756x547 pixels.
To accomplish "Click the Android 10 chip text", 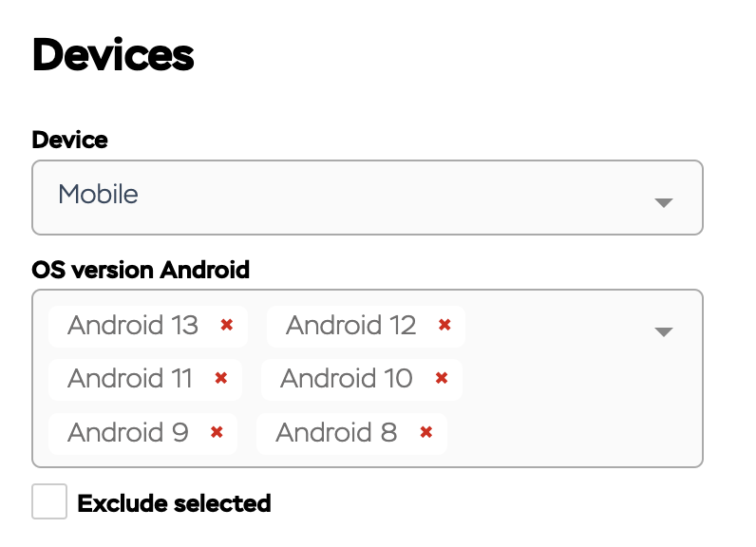I will pos(347,379).
